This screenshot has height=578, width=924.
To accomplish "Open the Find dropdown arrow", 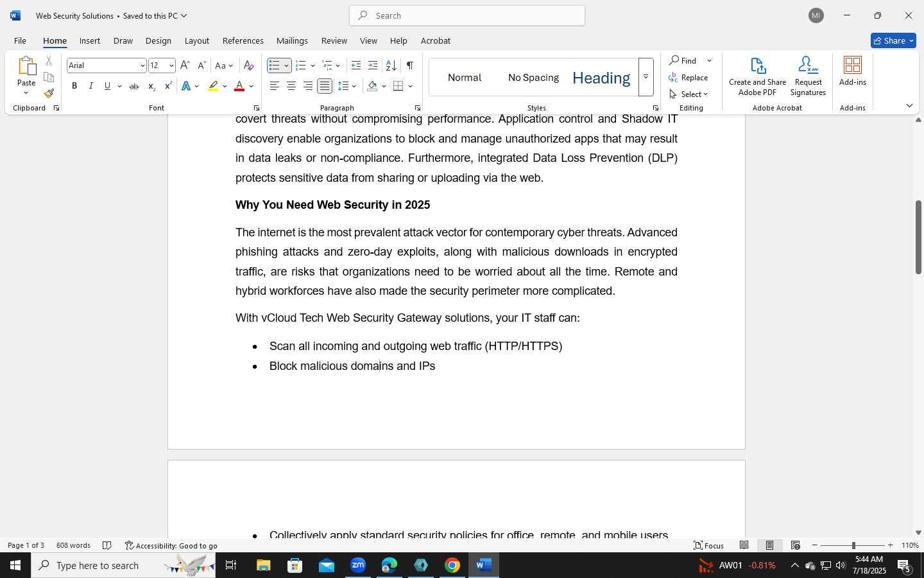I will coord(709,60).
